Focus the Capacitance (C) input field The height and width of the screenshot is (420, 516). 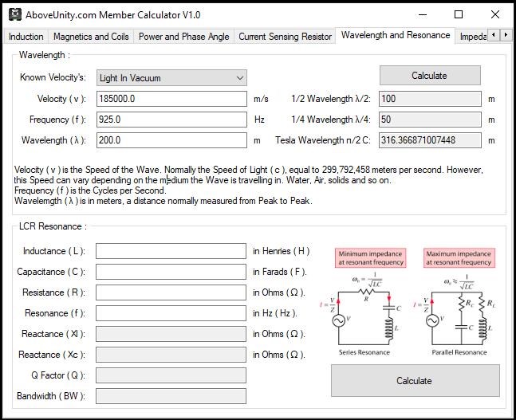pyautogui.click(x=171, y=272)
